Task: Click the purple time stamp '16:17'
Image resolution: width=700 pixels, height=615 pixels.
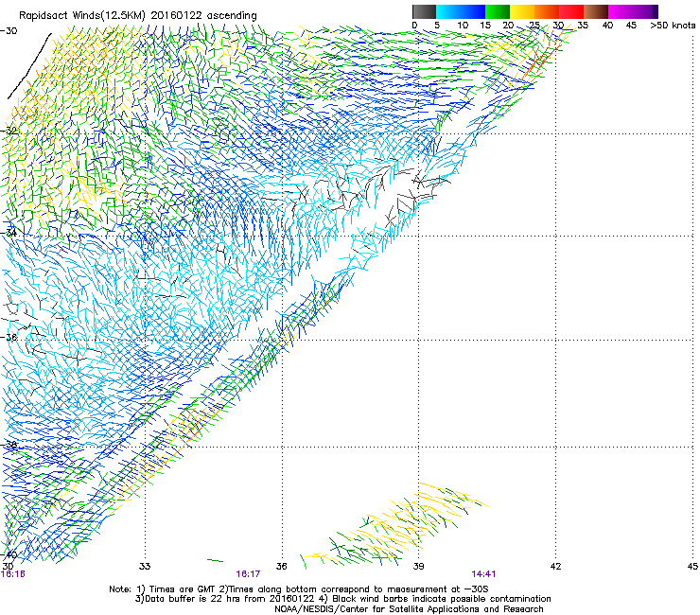Action: pos(248,574)
